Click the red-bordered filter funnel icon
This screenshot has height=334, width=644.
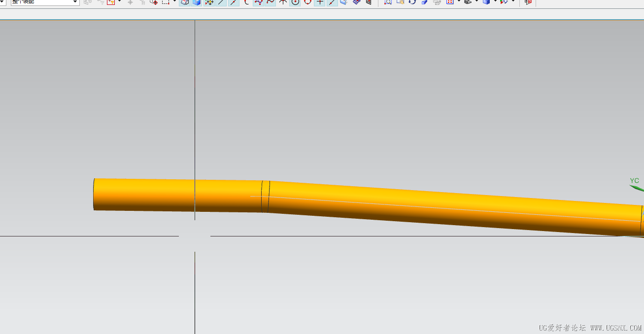pos(111,2)
